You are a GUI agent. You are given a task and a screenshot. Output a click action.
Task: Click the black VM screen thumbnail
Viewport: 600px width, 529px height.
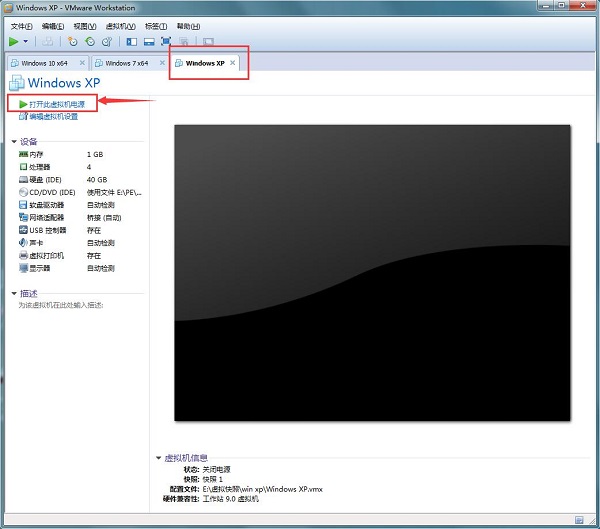point(372,273)
